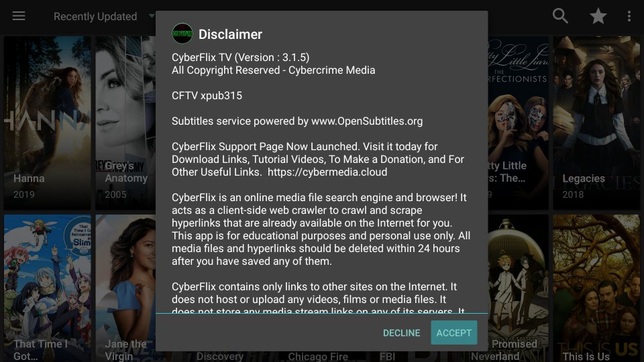Open the Hanna 2019 poster
Image resolution: width=644 pixels, height=362 pixels.
[x=47, y=123]
